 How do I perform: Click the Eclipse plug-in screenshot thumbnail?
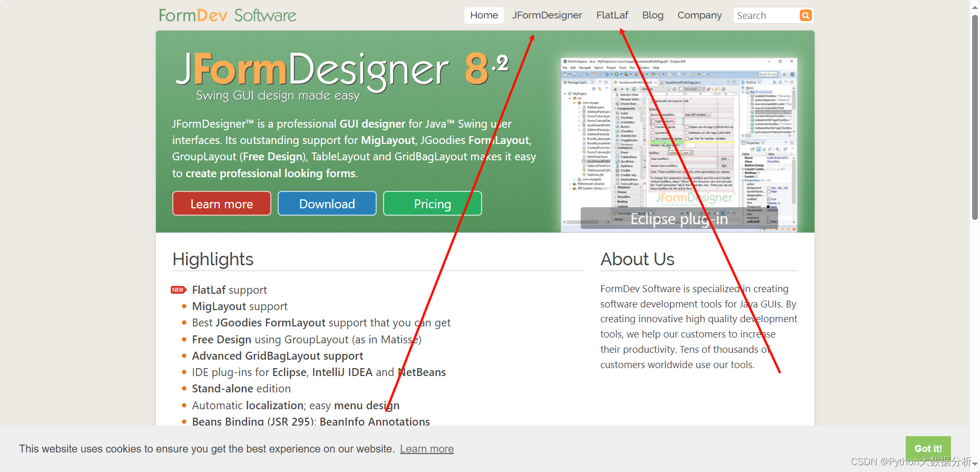point(679,145)
